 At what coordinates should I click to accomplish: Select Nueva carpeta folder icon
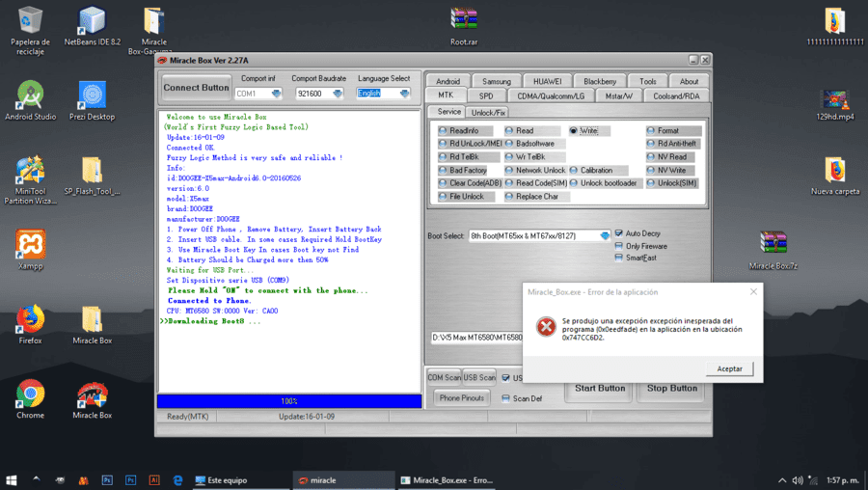pyautogui.click(x=835, y=176)
